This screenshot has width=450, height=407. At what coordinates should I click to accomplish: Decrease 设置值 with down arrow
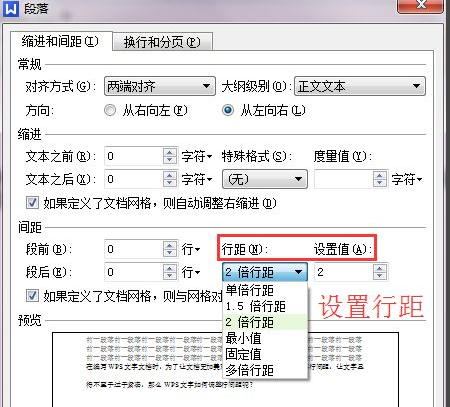point(380,276)
